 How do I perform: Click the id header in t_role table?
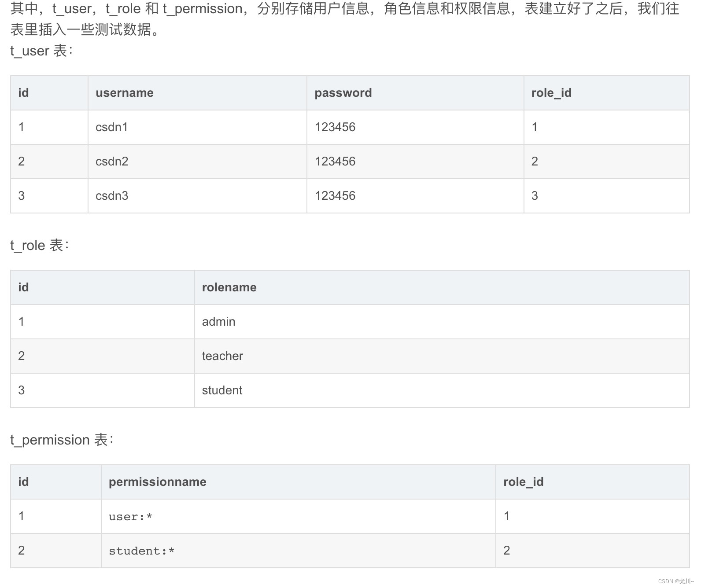[x=103, y=287]
